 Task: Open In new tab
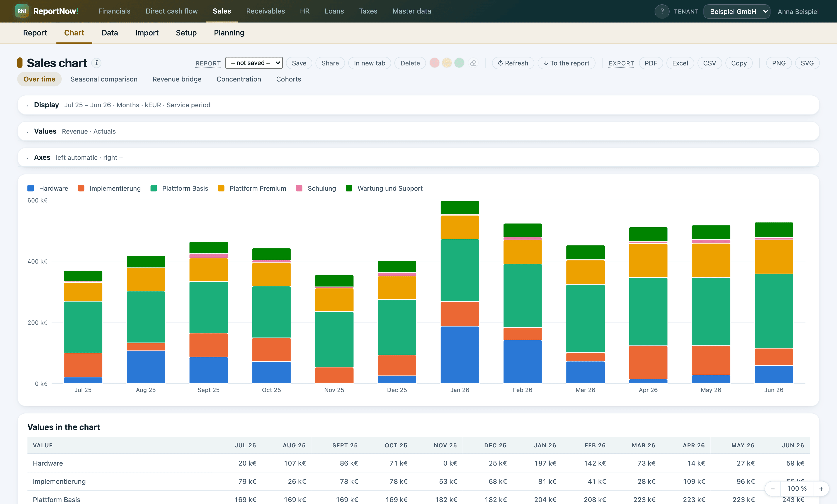370,63
